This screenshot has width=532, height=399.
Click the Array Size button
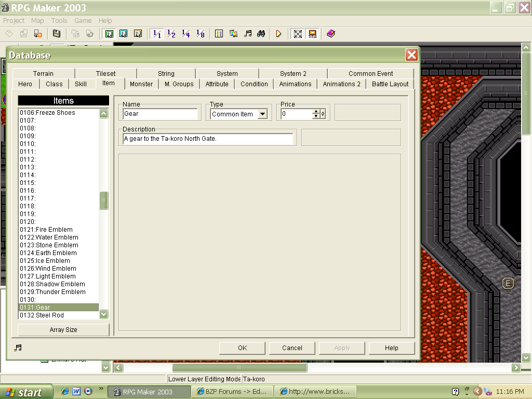click(63, 330)
